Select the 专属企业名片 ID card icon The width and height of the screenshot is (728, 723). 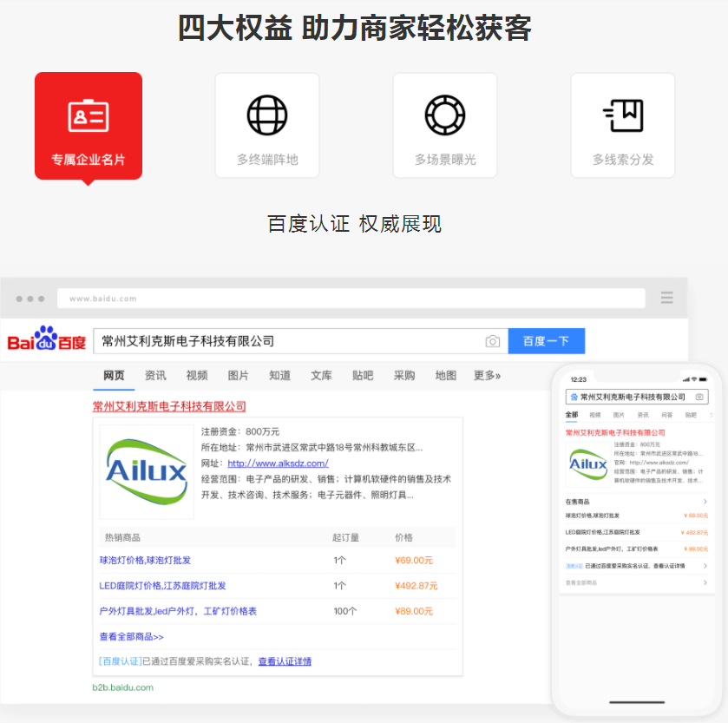[89, 115]
